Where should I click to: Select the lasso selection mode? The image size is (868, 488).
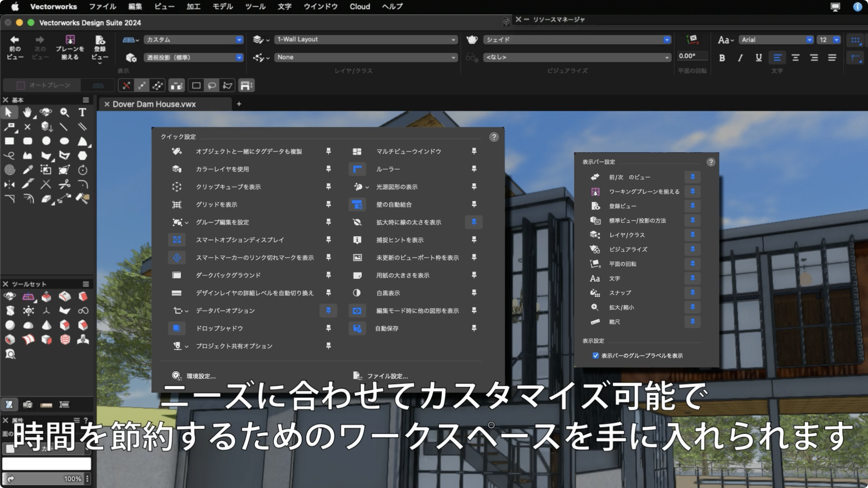(x=212, y=86)
